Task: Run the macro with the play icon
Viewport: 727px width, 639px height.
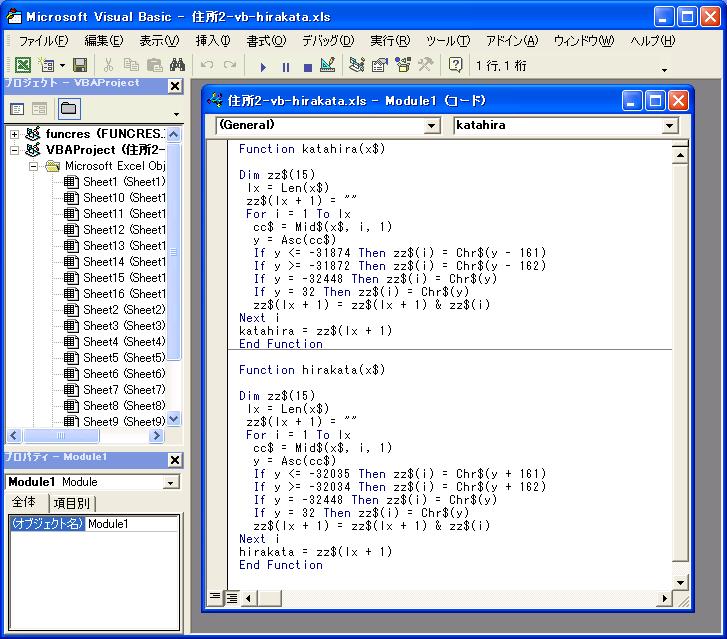Action: (x=263, y=67)
